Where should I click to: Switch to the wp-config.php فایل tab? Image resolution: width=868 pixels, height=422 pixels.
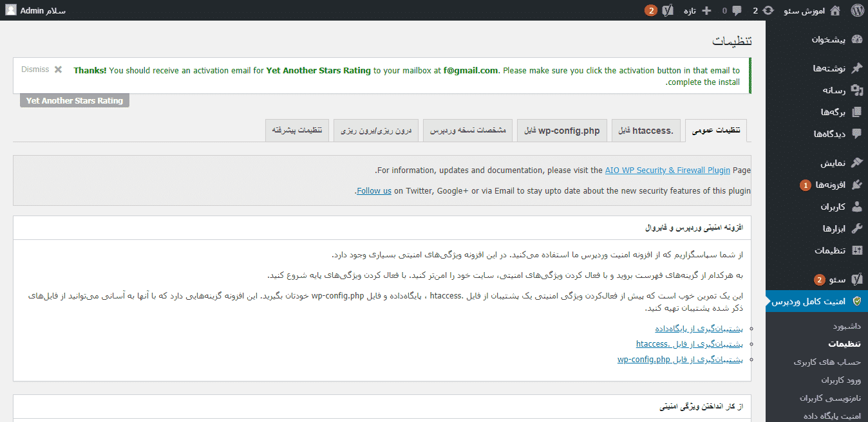tap(562, 131)
